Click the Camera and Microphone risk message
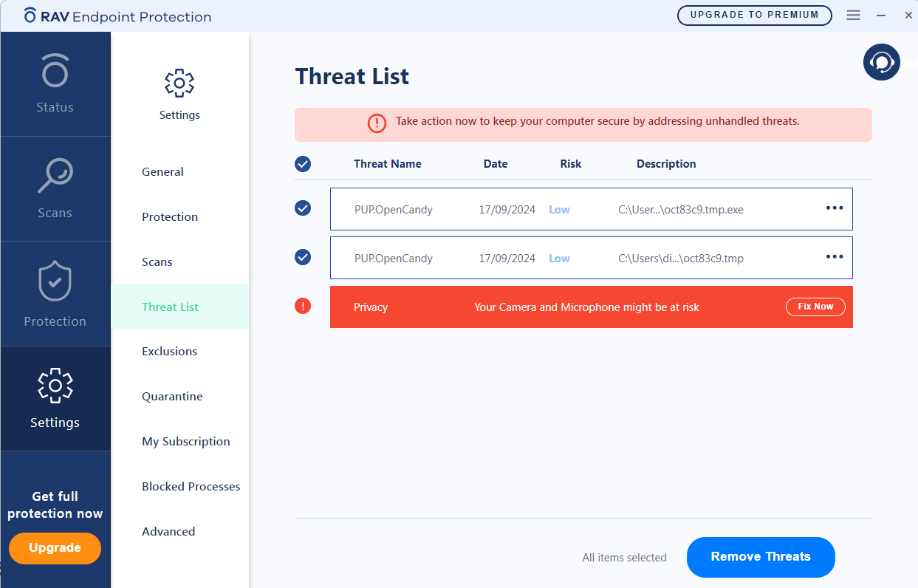Viewport: 918px width, 588px height. click(586, 307)
